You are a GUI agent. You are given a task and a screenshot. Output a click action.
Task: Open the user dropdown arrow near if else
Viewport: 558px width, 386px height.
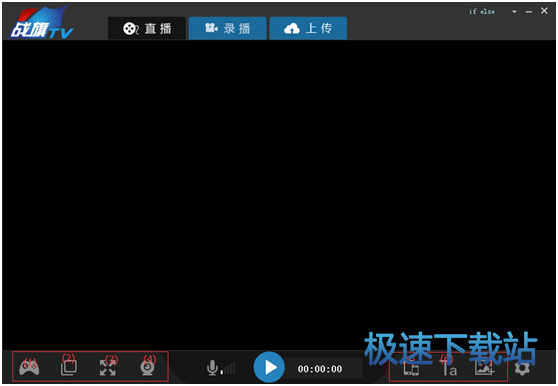514,12
